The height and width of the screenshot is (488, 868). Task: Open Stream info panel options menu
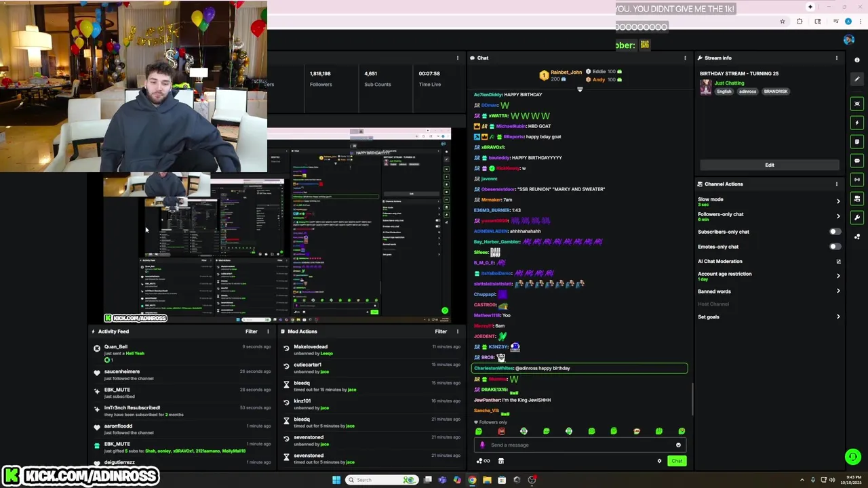(x=836, y=58)
